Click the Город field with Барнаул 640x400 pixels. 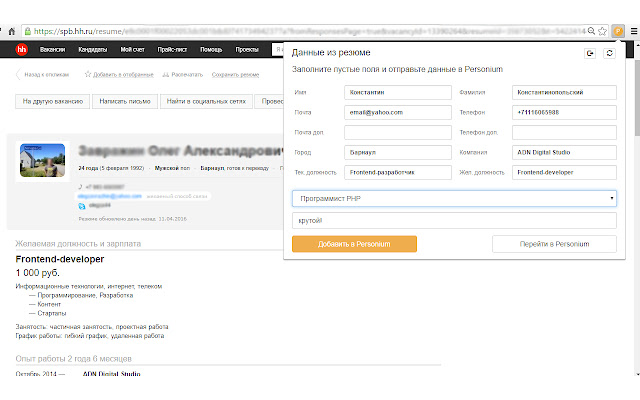click(398, 152)
